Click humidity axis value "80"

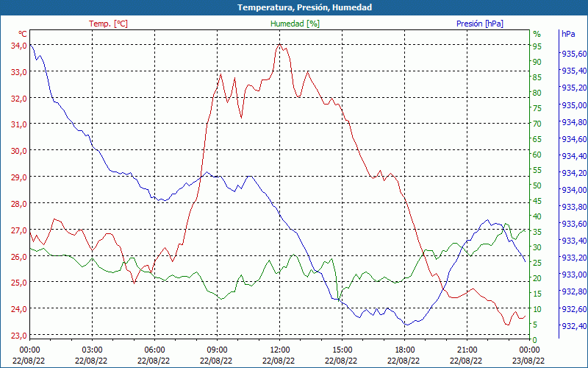pyautogui.click(x=537, y=93)
